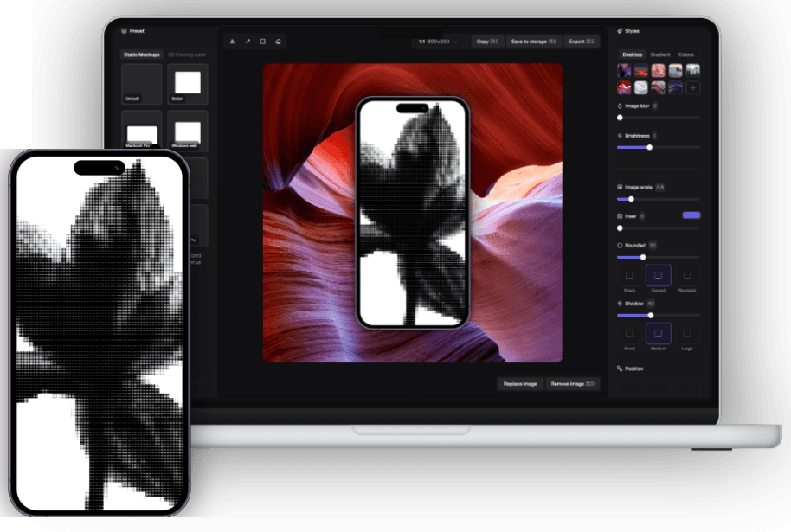Pick the red canyon background thumbnail

click(x=624, y=87)
